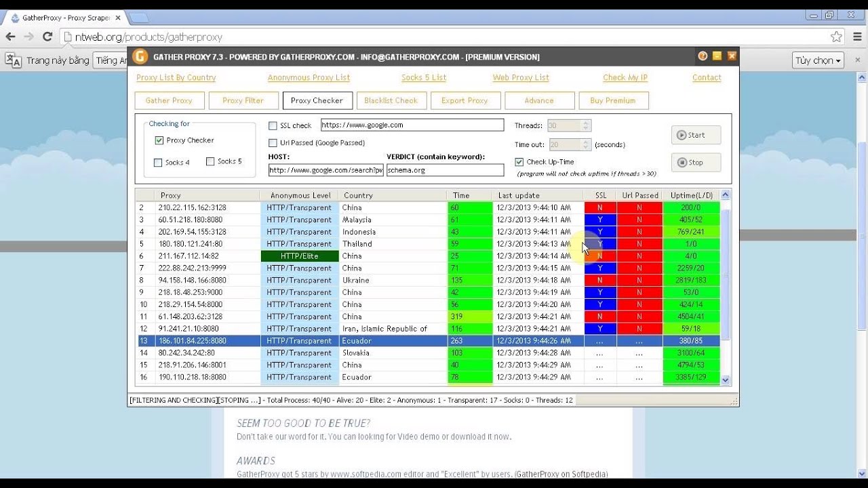Image resolution: width=868 pixels, height=488 pixels.
Task: Click the green HTTP/Elite cell
Action: 300,256
